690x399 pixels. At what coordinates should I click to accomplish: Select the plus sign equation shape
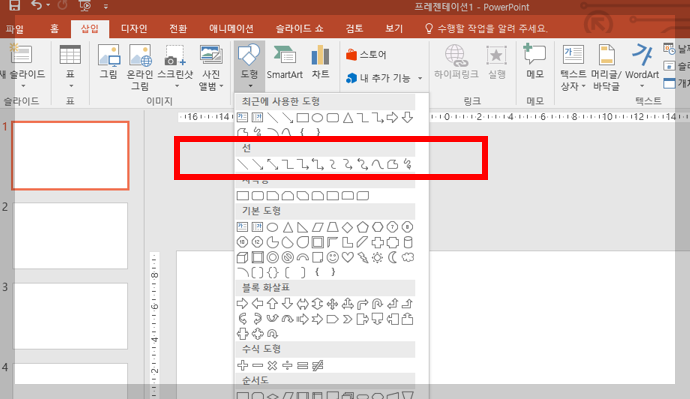[242, 365]
